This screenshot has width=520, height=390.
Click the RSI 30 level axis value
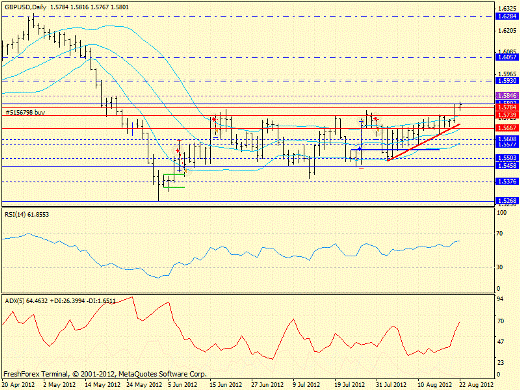[500, 267]
